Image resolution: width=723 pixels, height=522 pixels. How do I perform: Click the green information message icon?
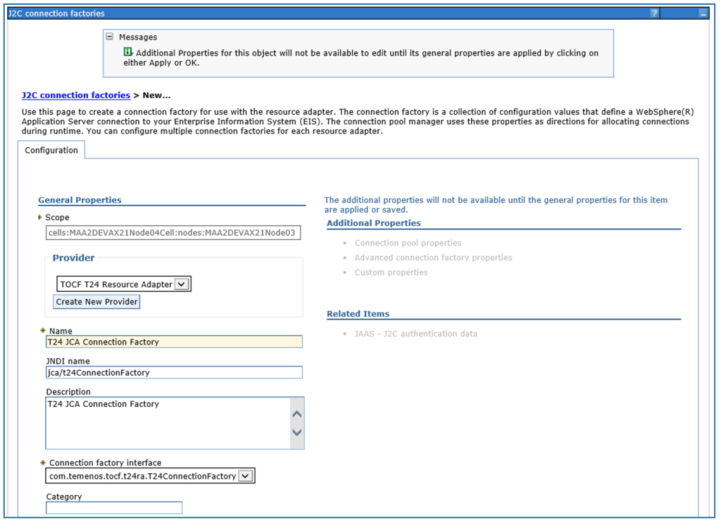(x=127, y=51)
